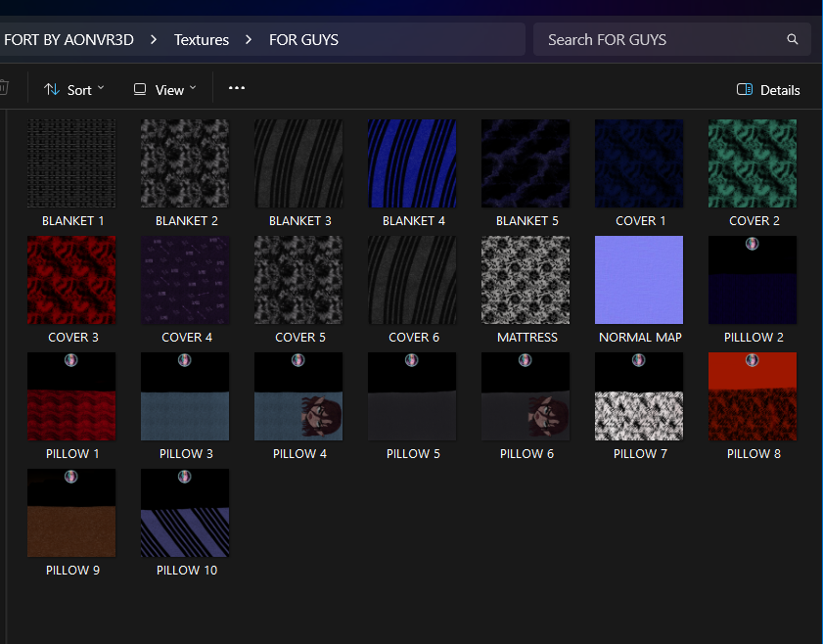The height and width of the screenshot is (644, 823).
Task: Select the PILLOW 8 file
Action: click(x=753, y=397)
